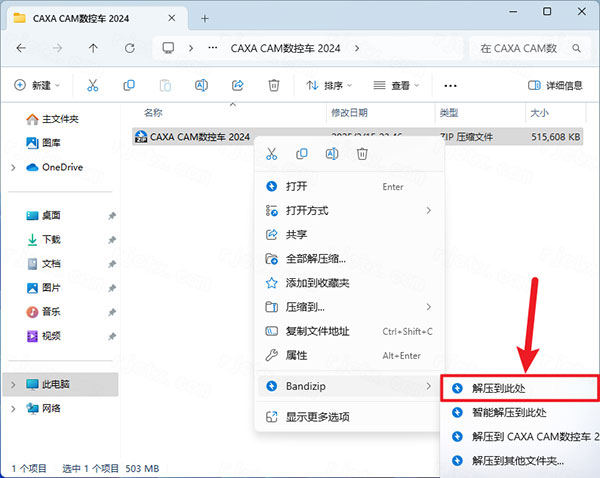Click Cut scissors in the context menu

272,154
